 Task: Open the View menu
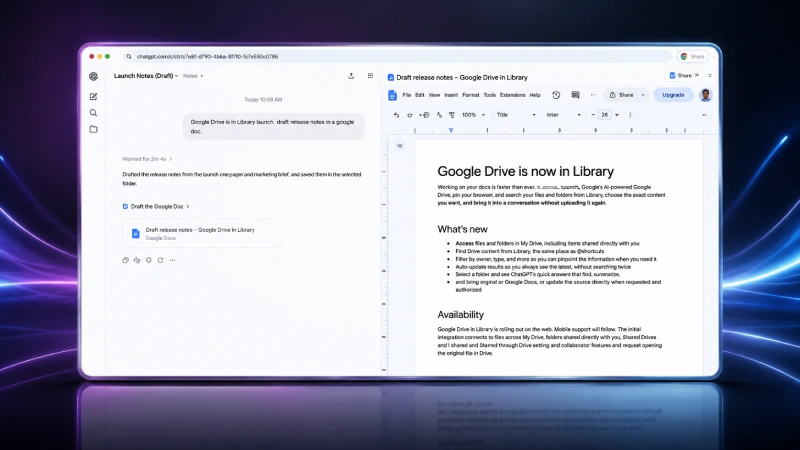click(434, 95)
